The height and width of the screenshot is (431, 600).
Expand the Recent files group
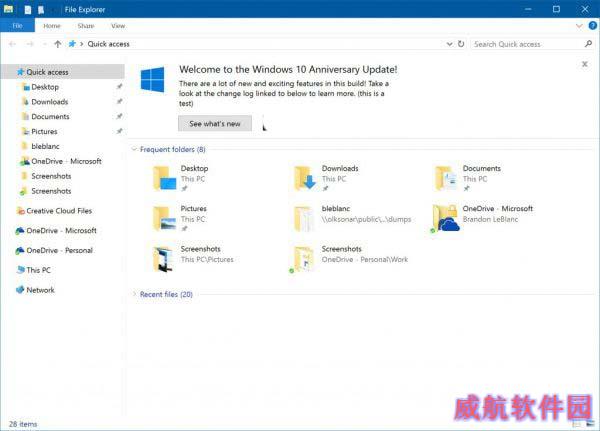pyautogui.click(x=134, y=294)
